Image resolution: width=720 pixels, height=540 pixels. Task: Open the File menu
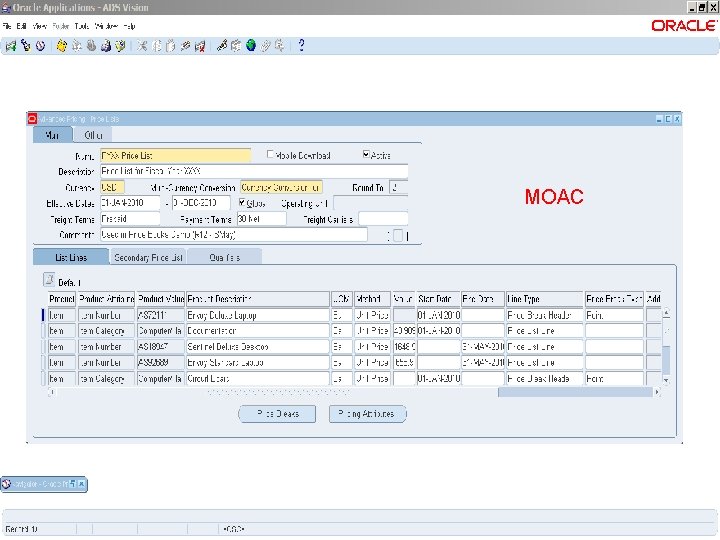click(7, 26)
